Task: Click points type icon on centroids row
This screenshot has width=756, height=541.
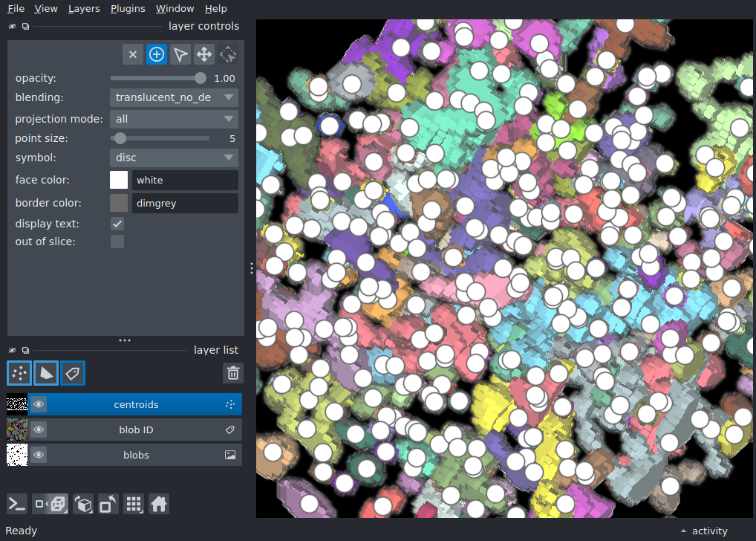Action: click(x=230, y=404)
